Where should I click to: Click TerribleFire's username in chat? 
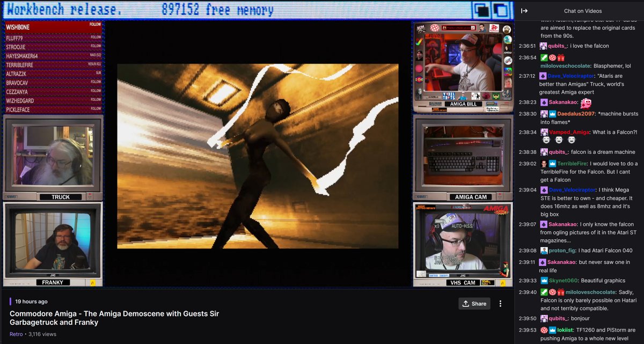tap(573, 164)
